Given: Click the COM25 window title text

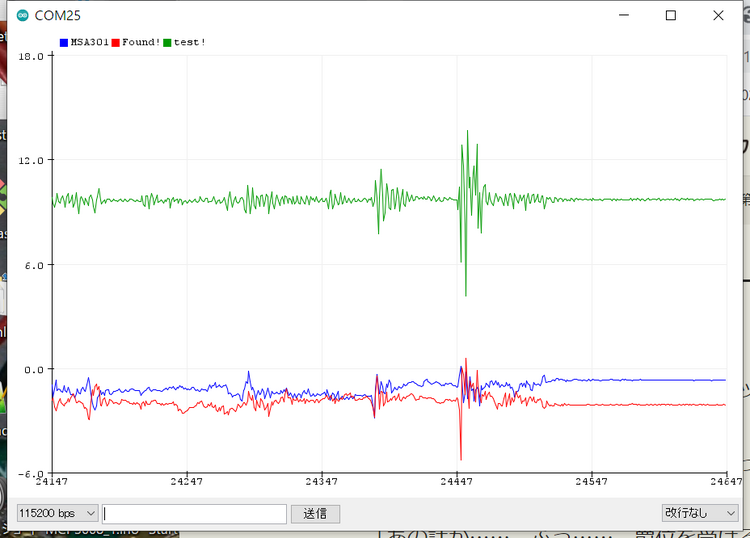Looking at the screenshot, I should point(58,15).
